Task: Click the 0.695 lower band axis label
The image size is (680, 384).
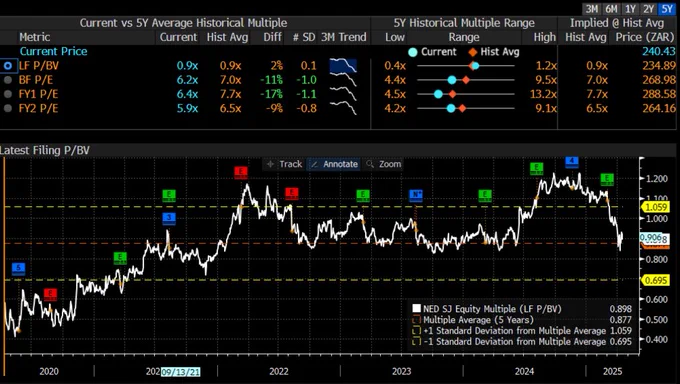Action: tap(656, 280)
